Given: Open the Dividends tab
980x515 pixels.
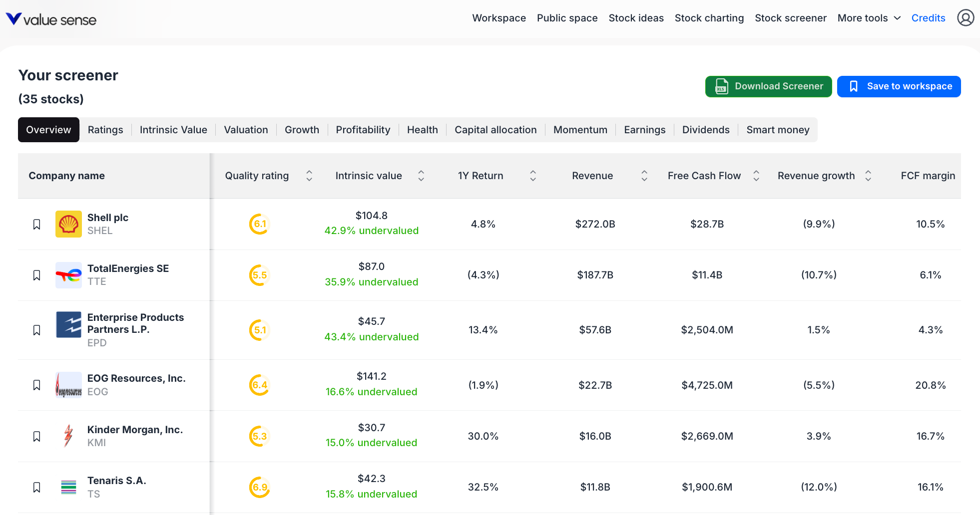Looking at the screenshot, I should pos(706,130).
